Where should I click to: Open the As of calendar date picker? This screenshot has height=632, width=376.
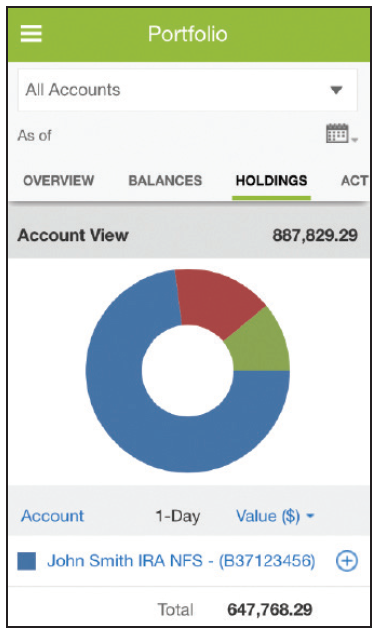point(341,133)
